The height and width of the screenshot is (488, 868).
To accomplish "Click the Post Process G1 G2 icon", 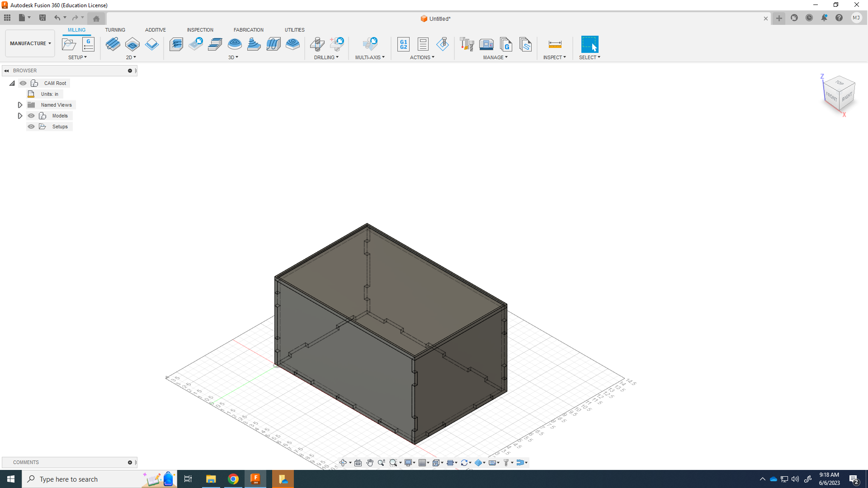I will tap(403, 44).
